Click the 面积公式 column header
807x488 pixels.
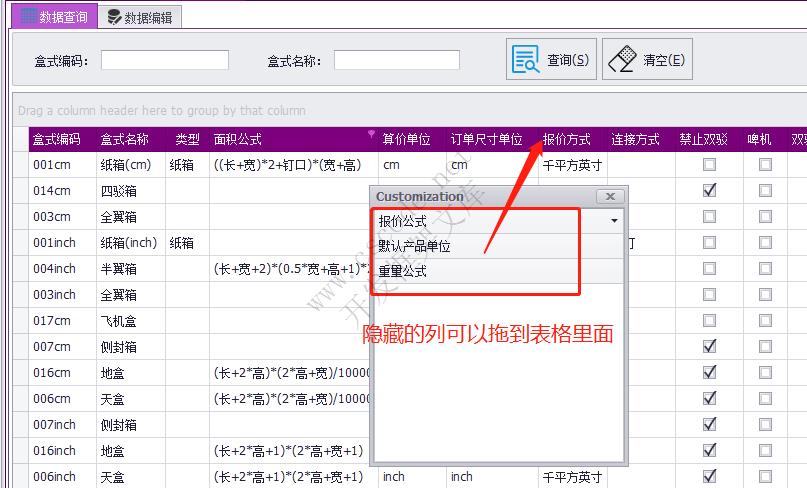click(x=293, y=140)
